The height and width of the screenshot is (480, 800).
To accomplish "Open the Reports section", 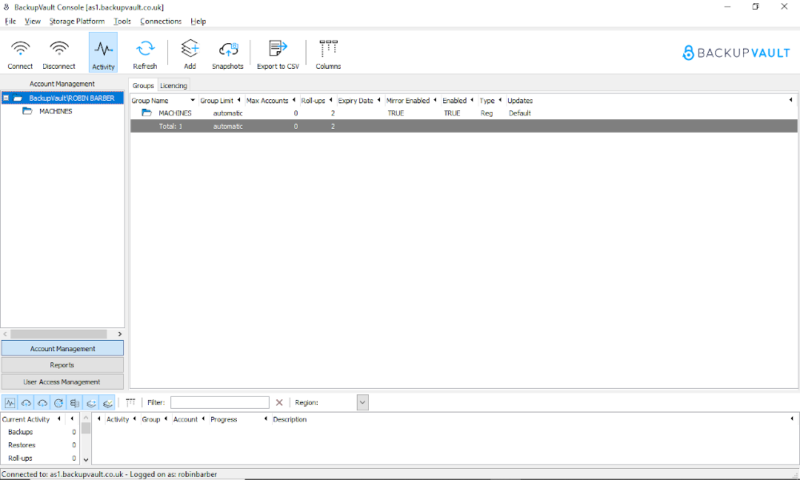I will (x=62, y=365).
